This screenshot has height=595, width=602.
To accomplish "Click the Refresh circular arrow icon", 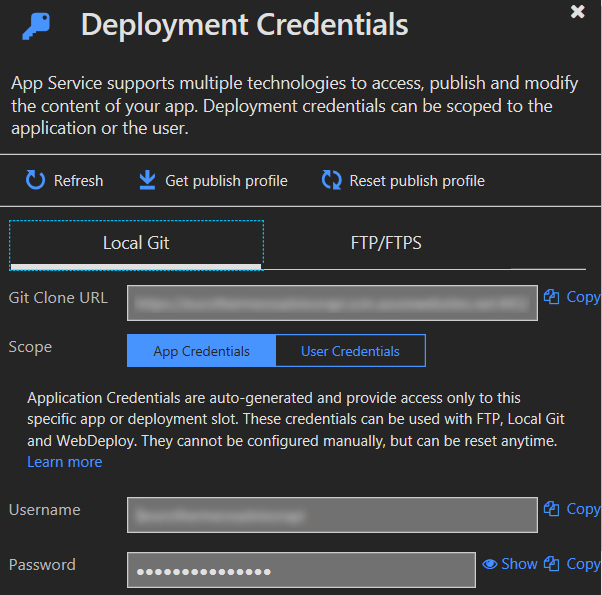I will pos(35,180).
